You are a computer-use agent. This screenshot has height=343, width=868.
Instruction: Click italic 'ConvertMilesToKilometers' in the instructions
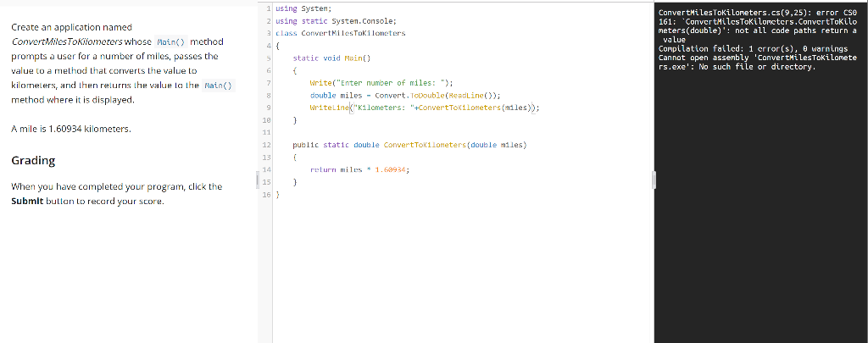click(x=67, y=42)
